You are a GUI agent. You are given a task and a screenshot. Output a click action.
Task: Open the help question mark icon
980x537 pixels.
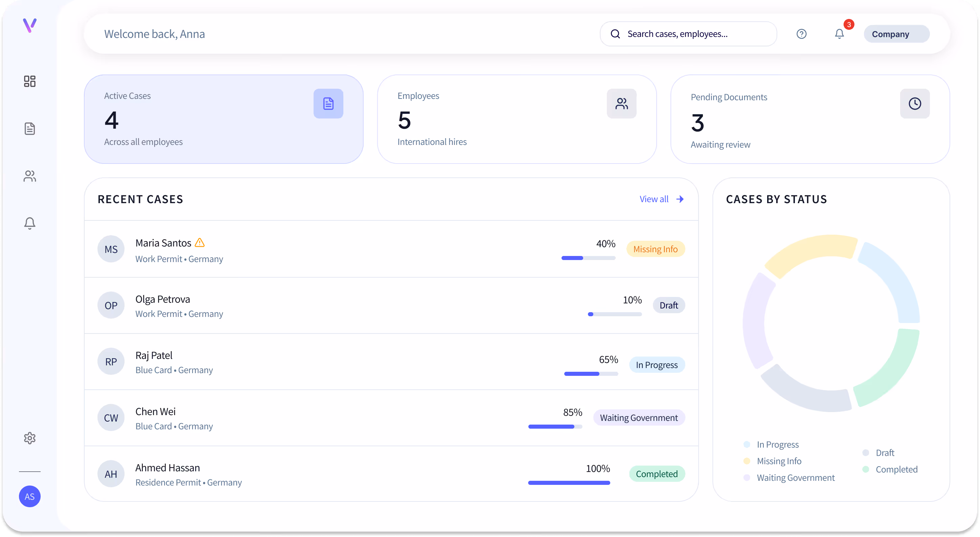pyautogui.click(x=802, y=34)
